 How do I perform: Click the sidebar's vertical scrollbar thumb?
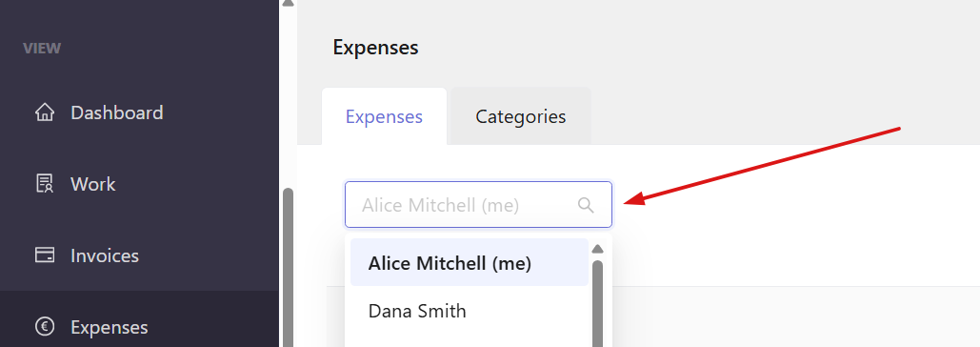pos(289,268)
